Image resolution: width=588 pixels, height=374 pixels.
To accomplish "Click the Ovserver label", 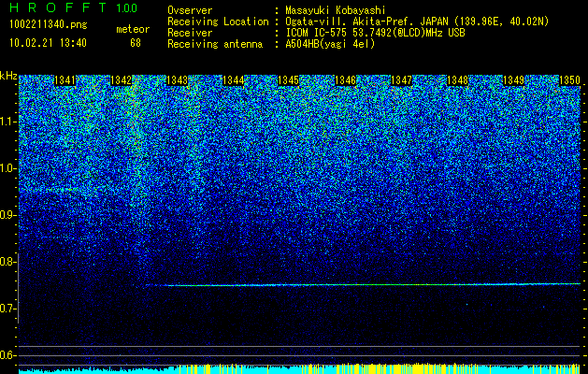I will coord(190,10).
